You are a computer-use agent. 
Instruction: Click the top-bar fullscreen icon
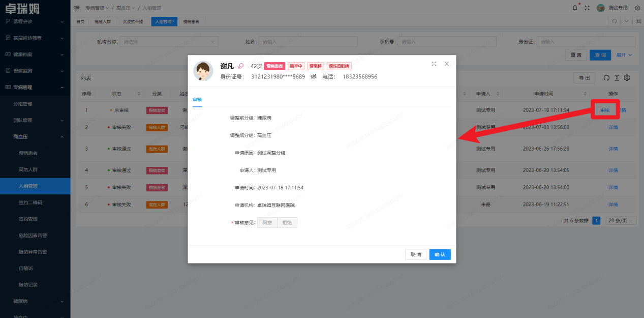point(588,8)
